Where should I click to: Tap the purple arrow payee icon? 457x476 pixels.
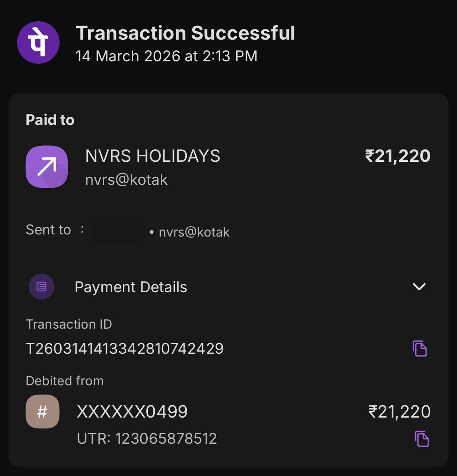tap(47, 166)
